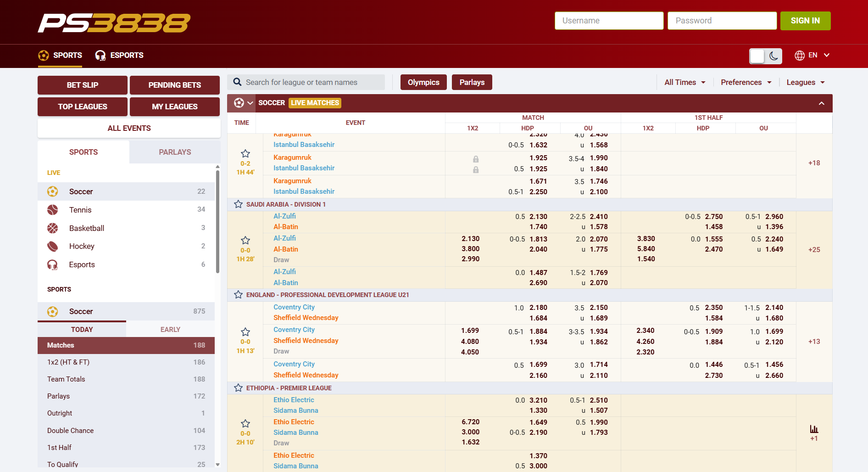
Task: Favorite the Karagumruk match star
Action: coord(245,154)
